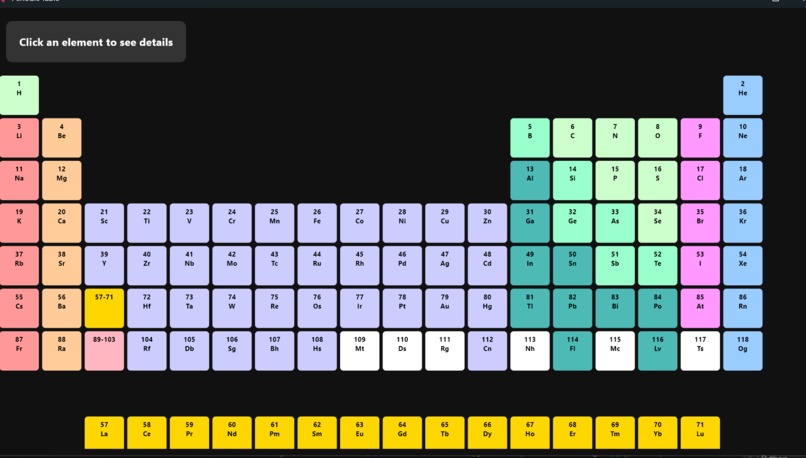Select the Bromine (Br) tile
This screenshot has width=806, height=458.
point(700,223)
